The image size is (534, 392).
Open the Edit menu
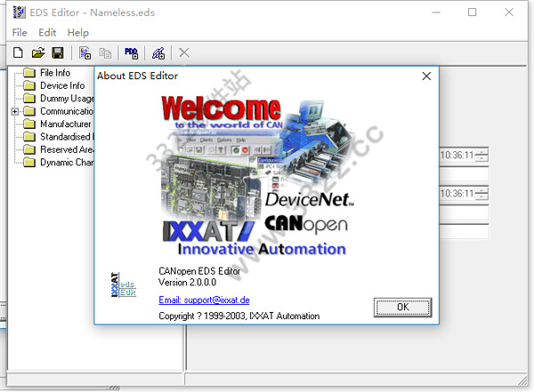coord(47,32)
